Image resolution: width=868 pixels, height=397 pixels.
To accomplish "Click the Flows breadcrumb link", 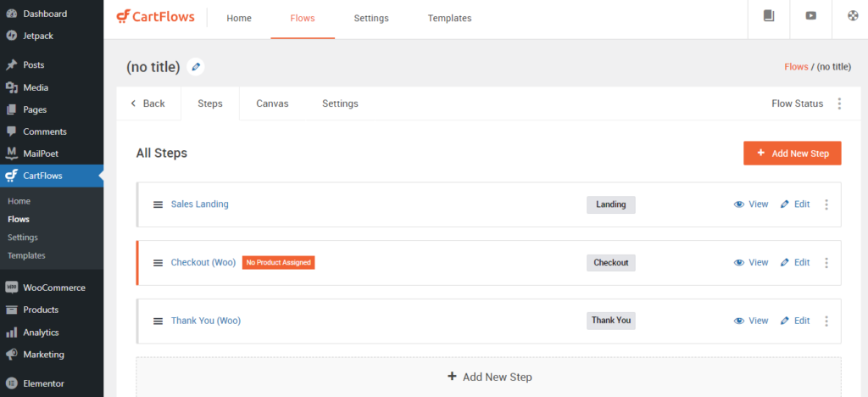I will point(796,67).
